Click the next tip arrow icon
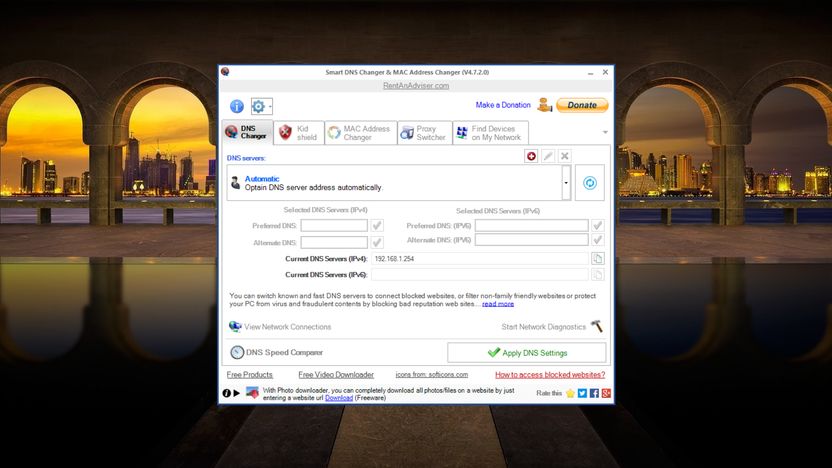Viewport: 832px width, 468px height. [x=237, y=393]
